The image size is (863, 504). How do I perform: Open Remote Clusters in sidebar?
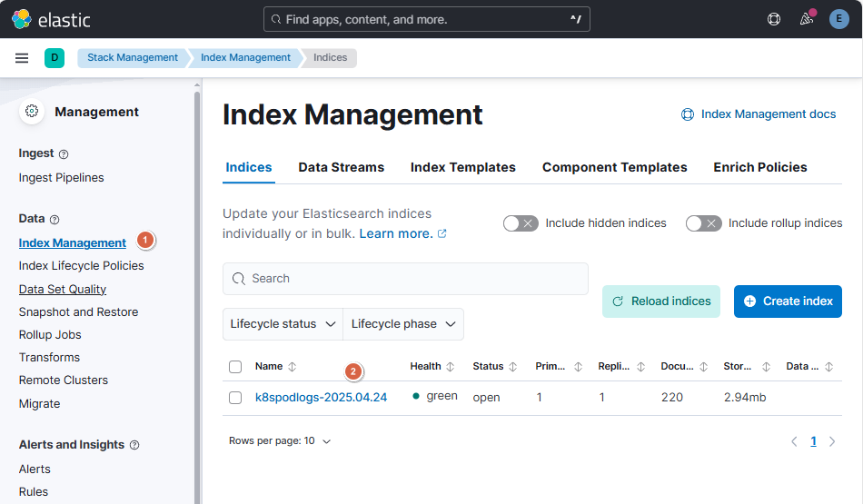click(x=64, y=380)
